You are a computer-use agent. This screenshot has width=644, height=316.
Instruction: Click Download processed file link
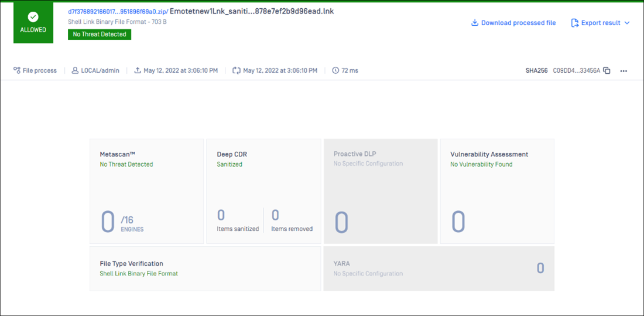tap(518, 23)
